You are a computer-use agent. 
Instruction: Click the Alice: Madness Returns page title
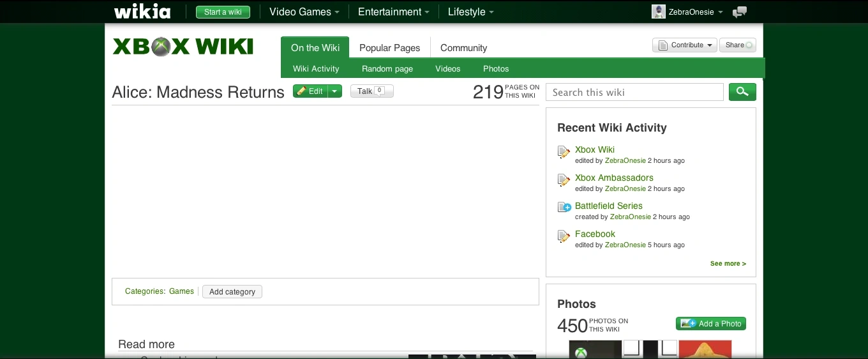pos(198,92)
